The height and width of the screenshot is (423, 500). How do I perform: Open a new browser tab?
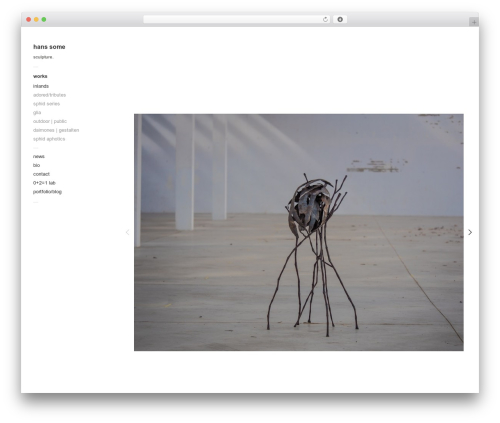tap(474, 22)
